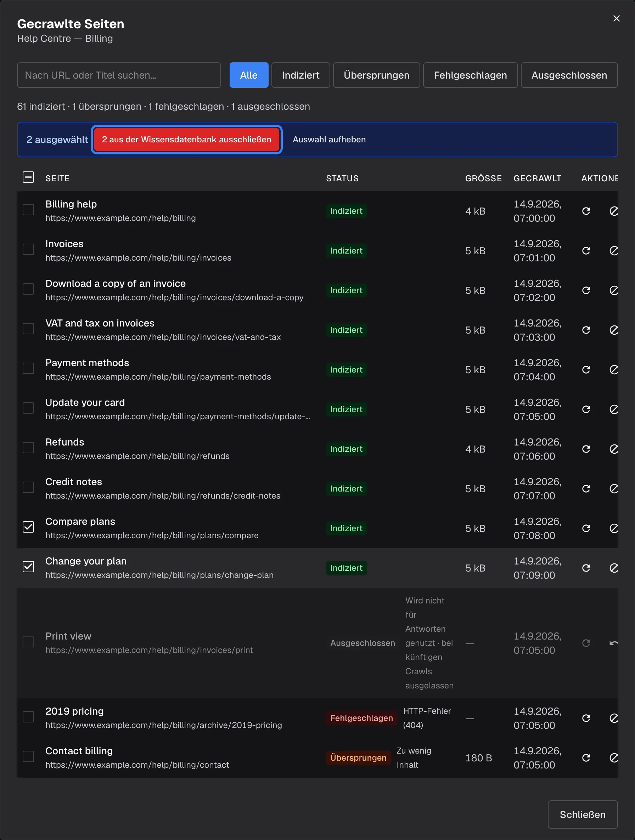Screen dimensions: 635x840
Task: Click the GECRAWLT column header
Action: pos(537,178)
